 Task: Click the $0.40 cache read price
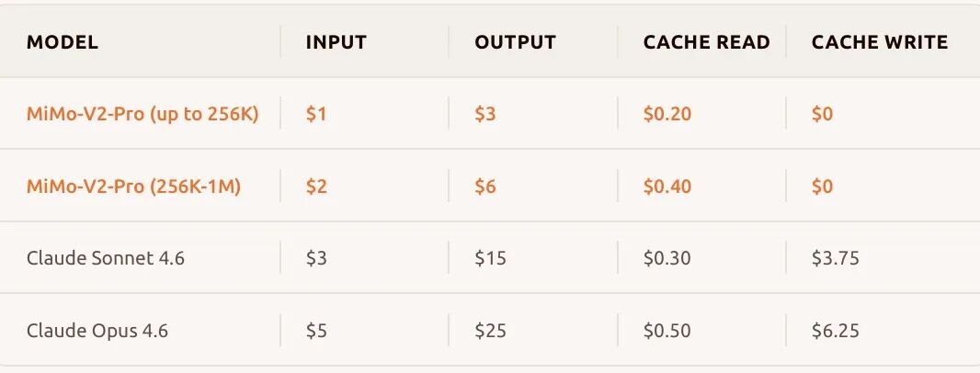(x=667, y=186)
